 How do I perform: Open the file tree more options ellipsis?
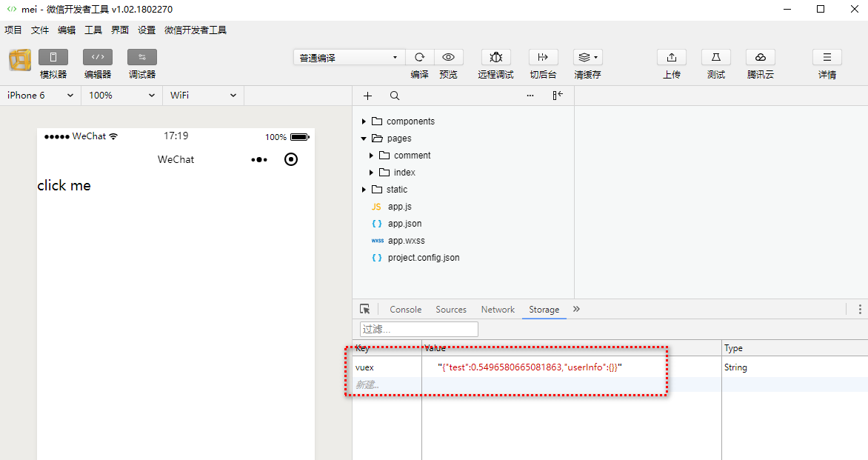[x=530, y=96]
